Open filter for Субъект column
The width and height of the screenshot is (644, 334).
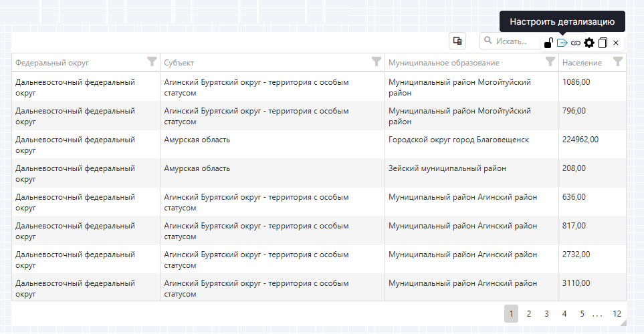tap(377, 62)
